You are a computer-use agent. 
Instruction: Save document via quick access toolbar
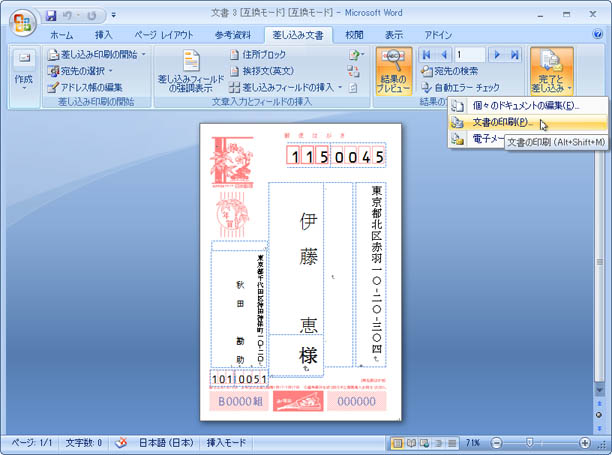pos(51,16)
